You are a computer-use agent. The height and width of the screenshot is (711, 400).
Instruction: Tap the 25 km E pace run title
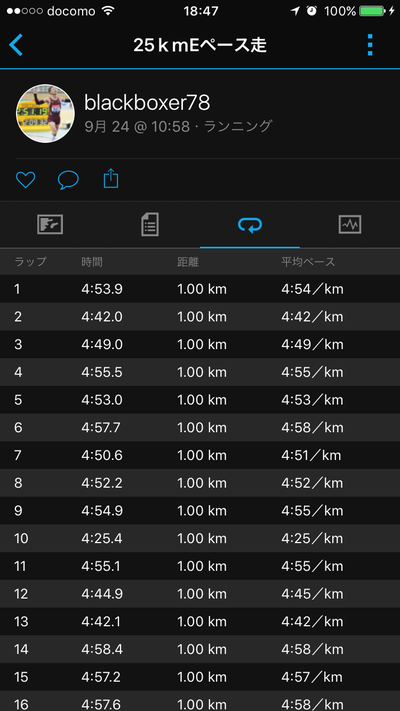[x=200, y=45]
